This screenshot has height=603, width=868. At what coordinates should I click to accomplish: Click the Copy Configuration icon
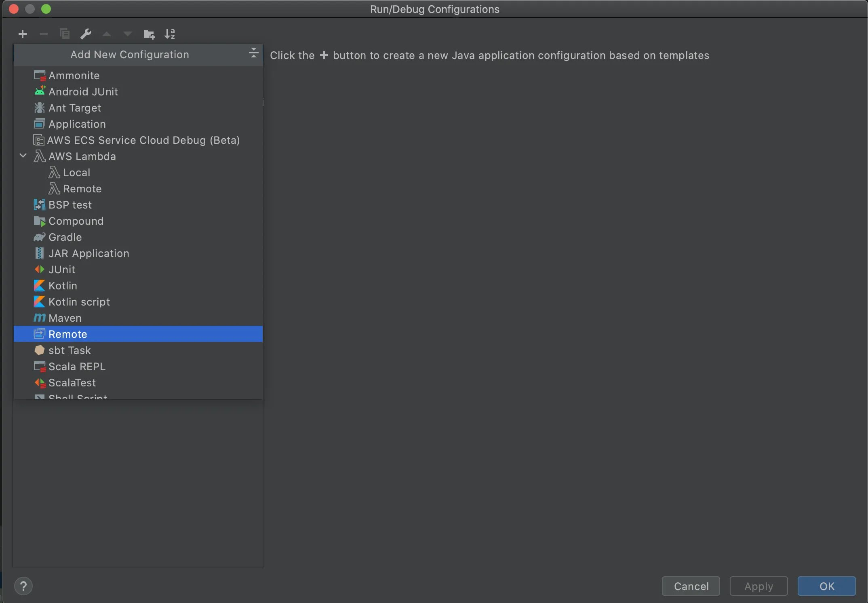click(64, 34)
